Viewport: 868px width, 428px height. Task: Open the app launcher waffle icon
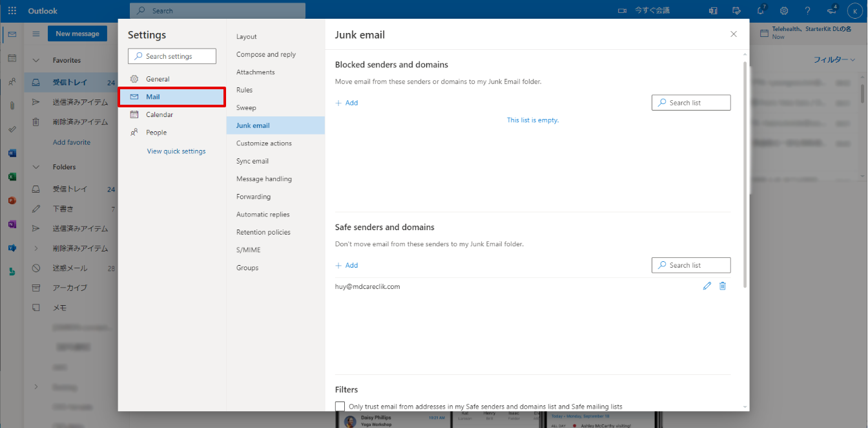coord(12,11)
